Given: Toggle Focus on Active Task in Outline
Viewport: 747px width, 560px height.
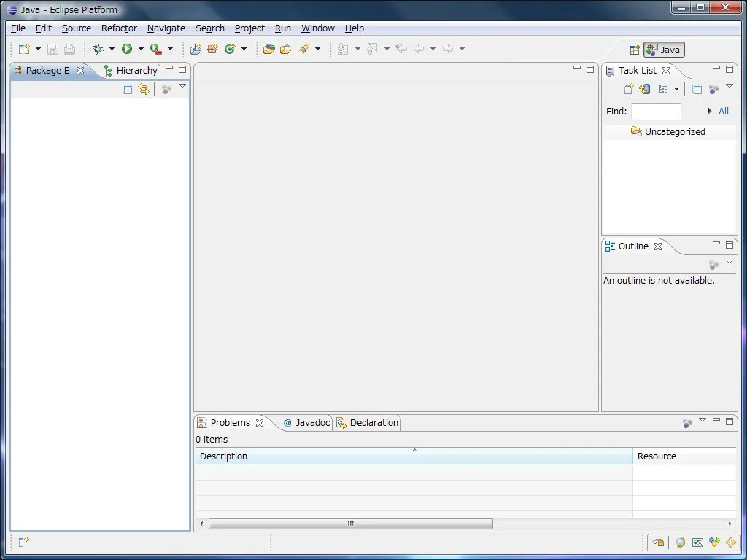Looking at the screenshot, I should point(713,265).
